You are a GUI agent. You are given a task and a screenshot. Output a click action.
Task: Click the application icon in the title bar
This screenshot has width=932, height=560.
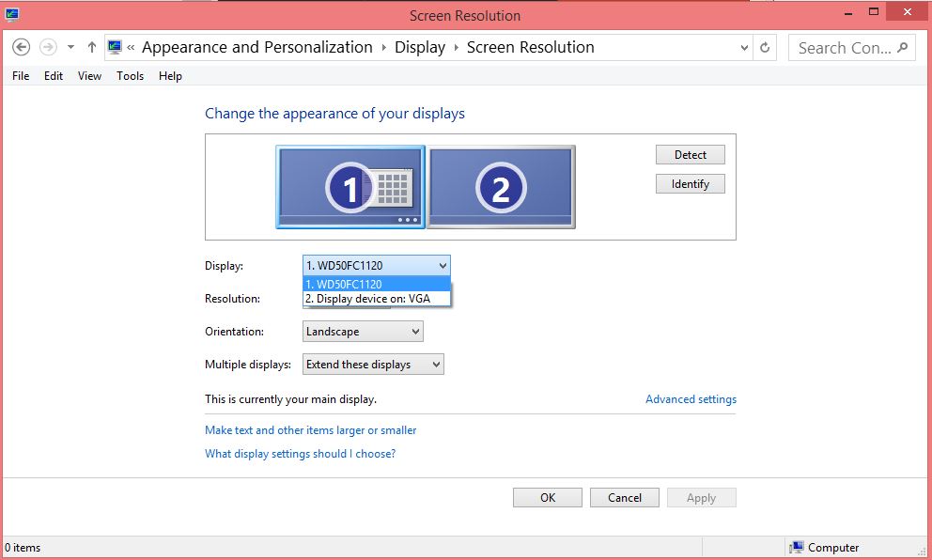click(13, 14)
